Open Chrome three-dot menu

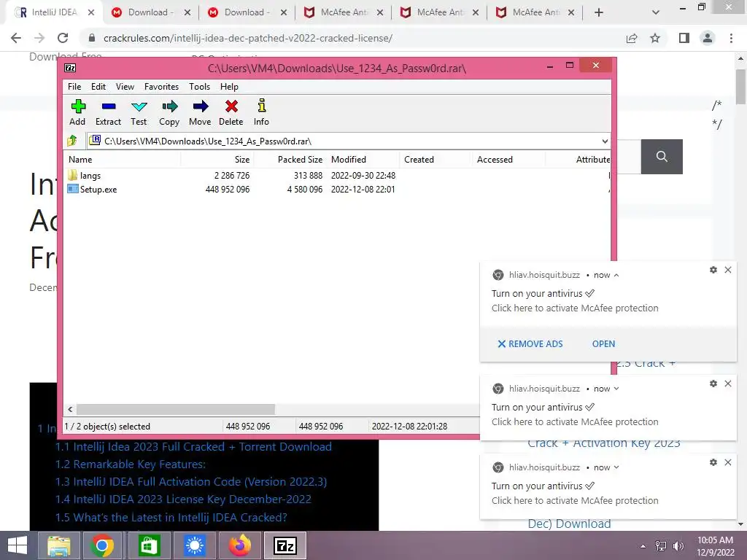point(731,38)
